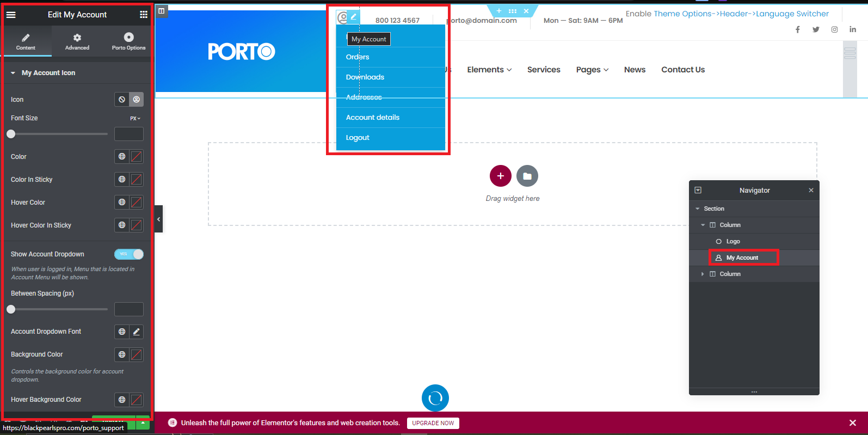Switch to Advanced tab

pos(77,41)
